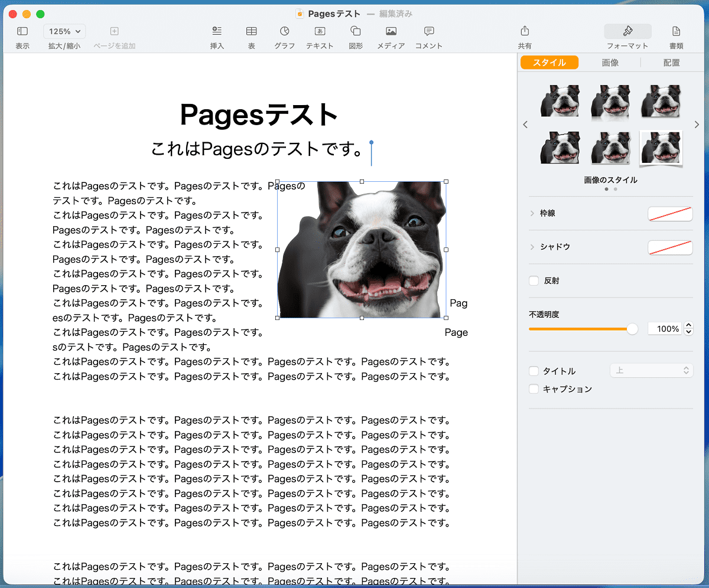Click the Add Page (ページを追加) icon
The width and height of the screenshot is (709, 588).
pyautogui.click(x=115, y=31)
